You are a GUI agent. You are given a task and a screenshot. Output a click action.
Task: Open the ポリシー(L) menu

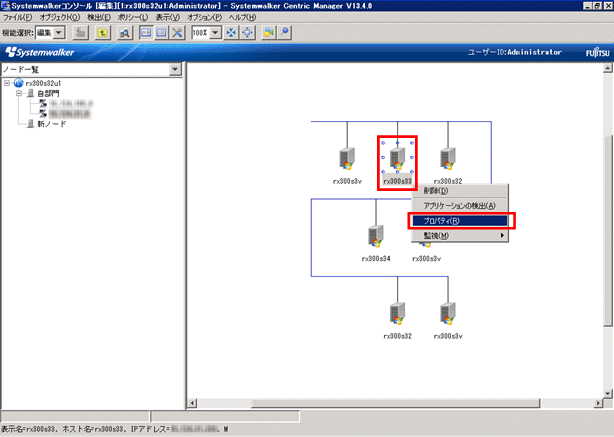point(133,17)
